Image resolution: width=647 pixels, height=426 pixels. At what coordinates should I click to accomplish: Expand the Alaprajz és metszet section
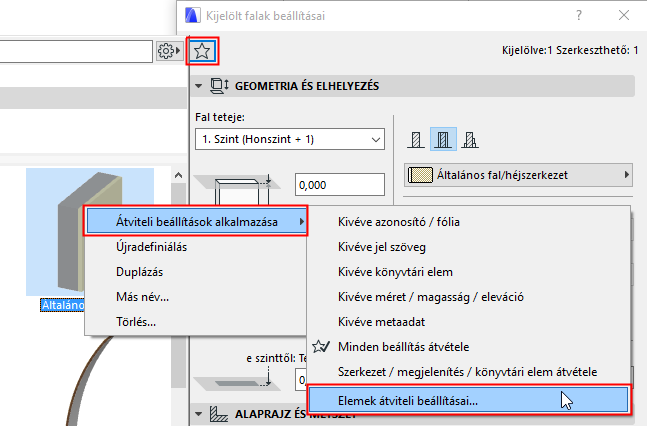pyautogui.click(x=199, y=412)
